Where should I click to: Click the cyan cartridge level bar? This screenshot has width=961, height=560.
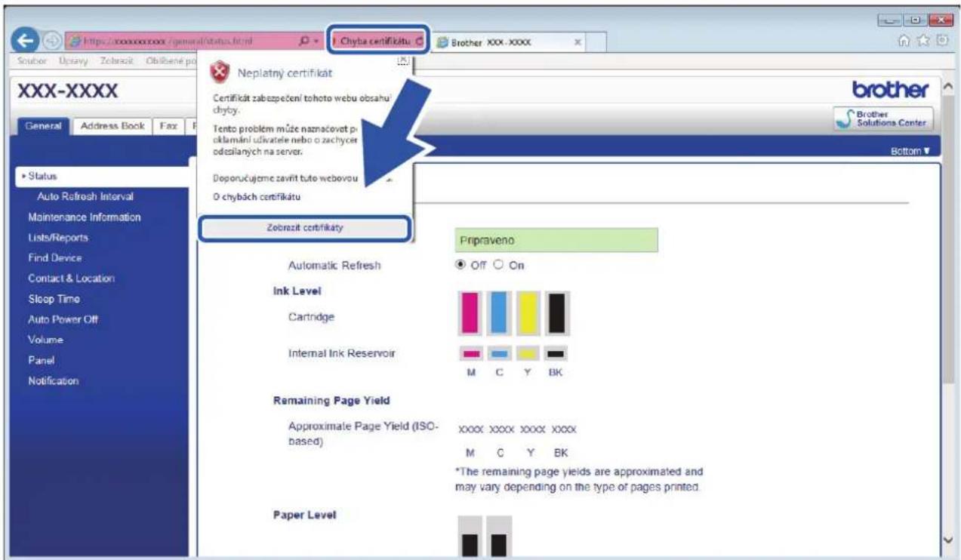coord(497,313)
